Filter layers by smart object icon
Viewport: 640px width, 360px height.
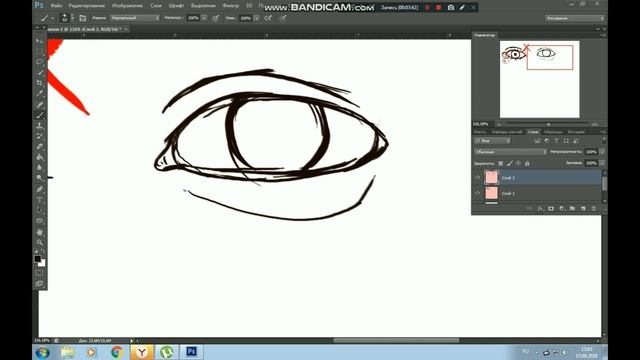click(x=576, y=141)
